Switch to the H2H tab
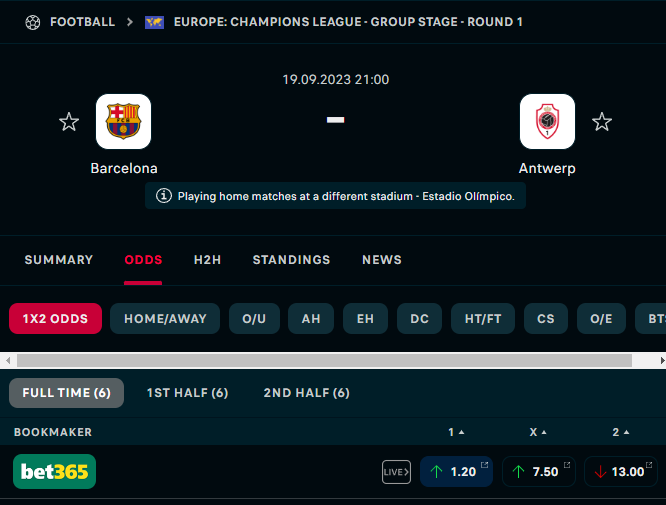Viewport: 666px width, 505px height. pyautogui.click(x=207, y=260)
